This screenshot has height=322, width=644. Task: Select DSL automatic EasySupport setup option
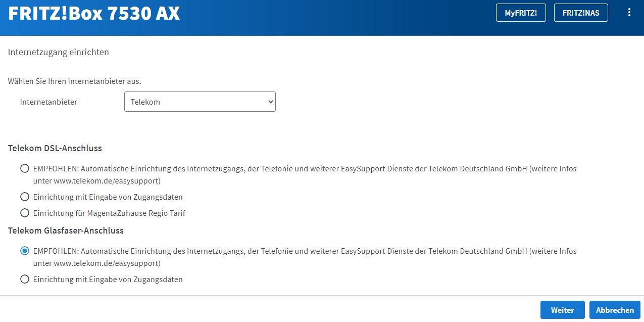point(24,169)
